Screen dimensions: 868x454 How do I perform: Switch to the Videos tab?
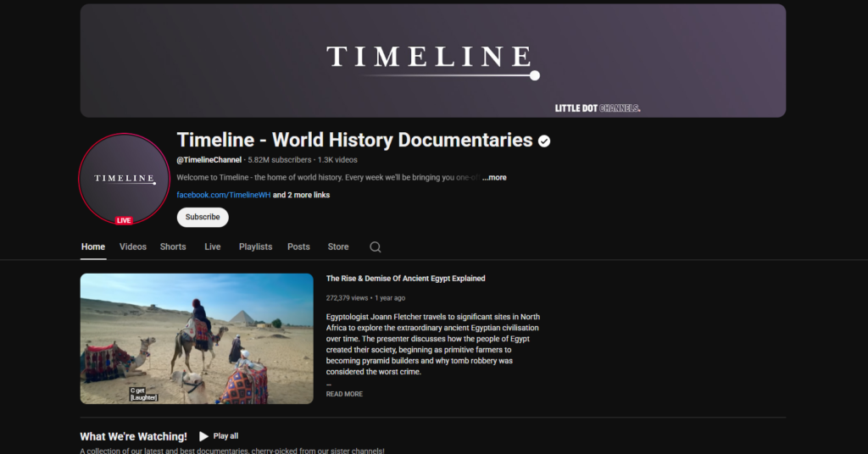click(x=132, y=246)
